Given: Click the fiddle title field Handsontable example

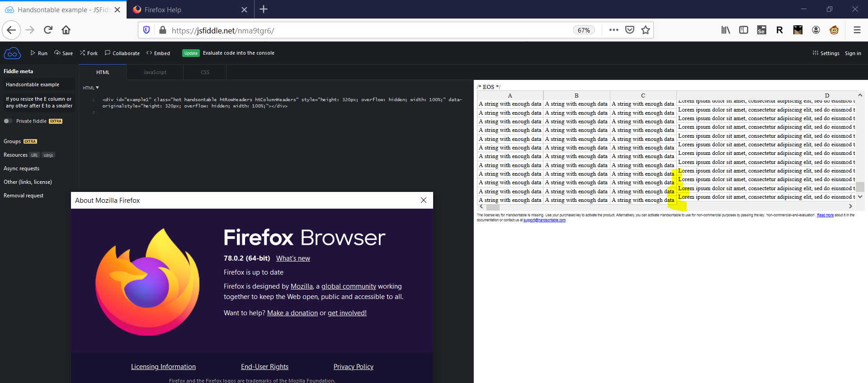Looking at the screenshot, I should click(39, 84).
